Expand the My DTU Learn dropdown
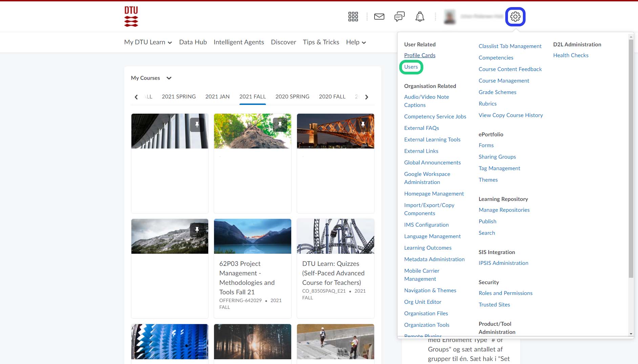The height and width of the screenshot is (364, 638). pyautogui.click(x=148, y=42)
